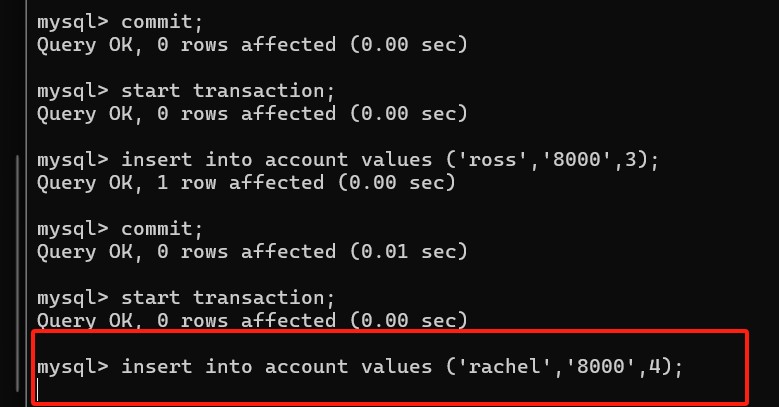
Task: Click the vertical scrollbar thumb at left edge
Action: 18,273
